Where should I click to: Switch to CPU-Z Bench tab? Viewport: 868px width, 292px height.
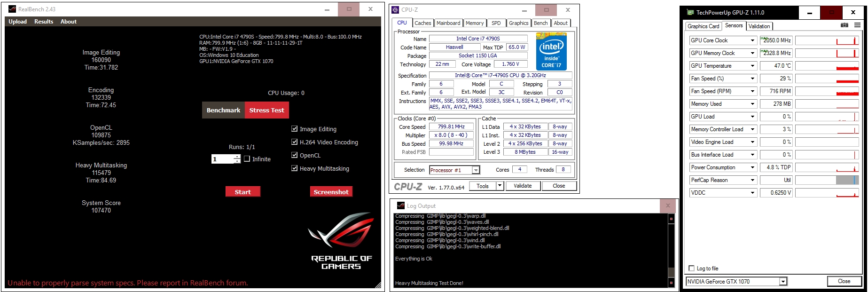click(x=541, y=23)
